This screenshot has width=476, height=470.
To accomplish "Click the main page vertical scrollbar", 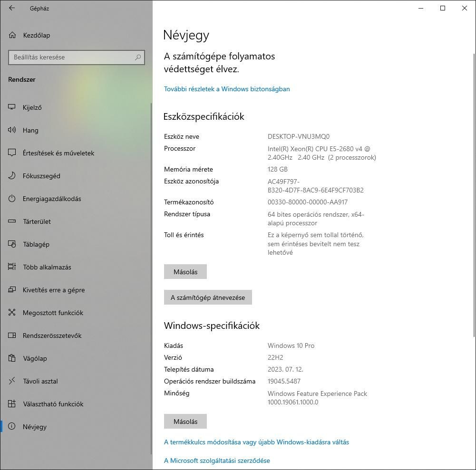I will click(x=474, y=194).
